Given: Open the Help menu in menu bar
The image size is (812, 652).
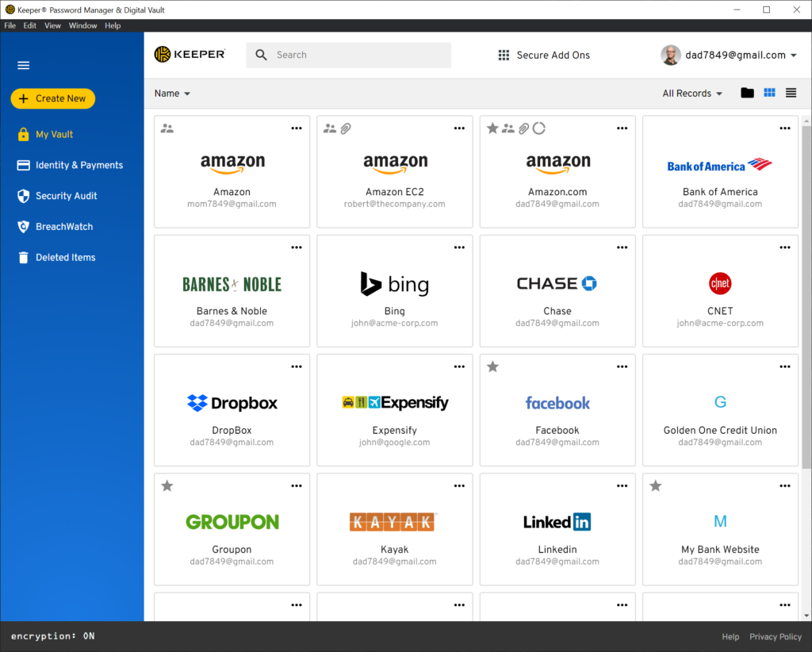Looking at the screenshot, I should 113,25.
